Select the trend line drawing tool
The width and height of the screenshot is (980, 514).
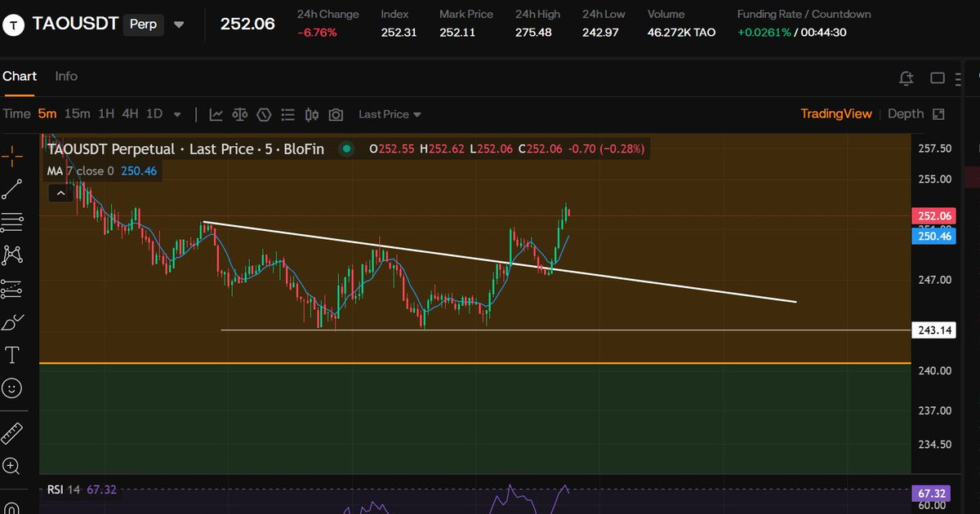pyautogui.click(x=11, y=189)
